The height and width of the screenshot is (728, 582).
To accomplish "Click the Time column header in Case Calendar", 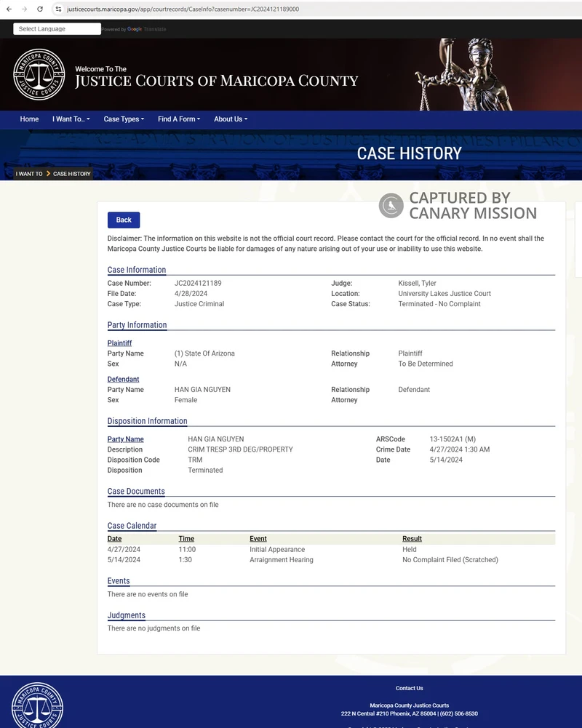I will tap(186, 539).
